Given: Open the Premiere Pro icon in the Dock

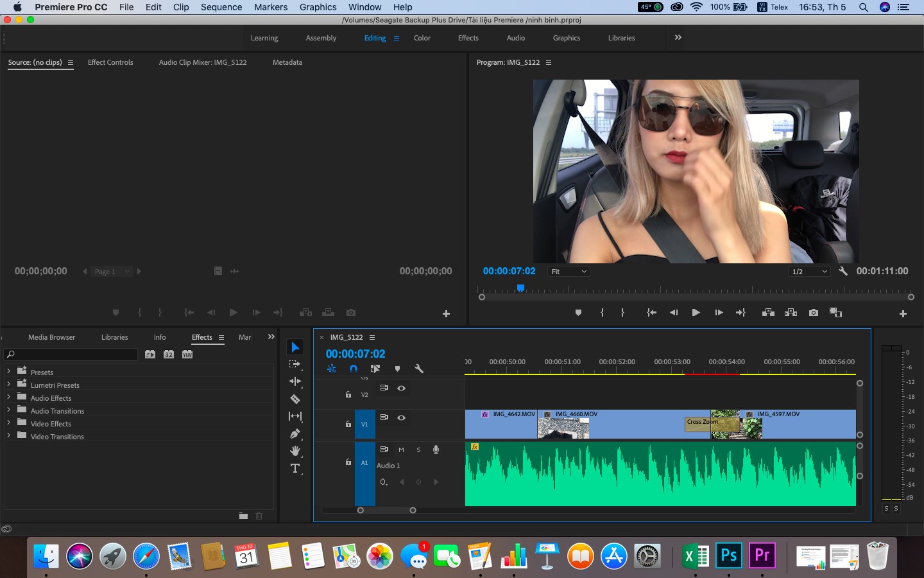Looking at the screenshot, I should (762, 556).
